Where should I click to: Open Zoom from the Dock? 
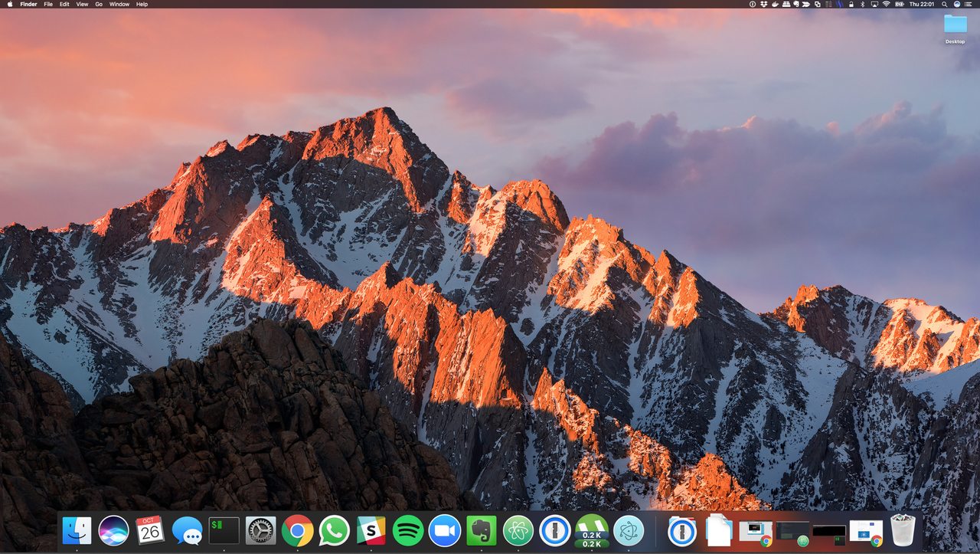445,530
